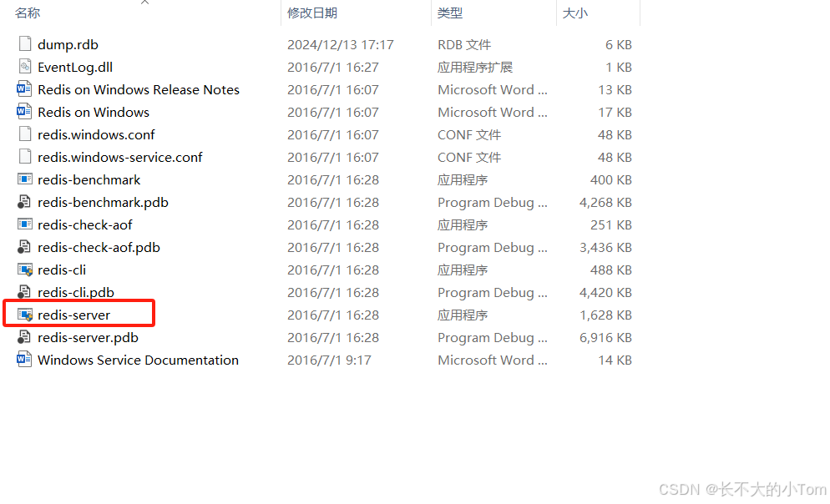Viewport: 830px width, 504px height.
Task: Select the file name redis-cli
Action: tap(62, 270)
